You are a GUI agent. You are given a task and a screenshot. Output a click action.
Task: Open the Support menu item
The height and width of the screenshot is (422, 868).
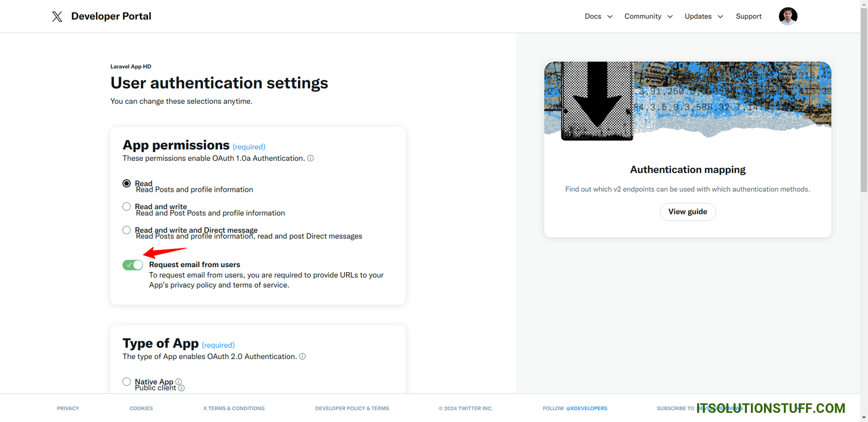[x=749, y=16]
